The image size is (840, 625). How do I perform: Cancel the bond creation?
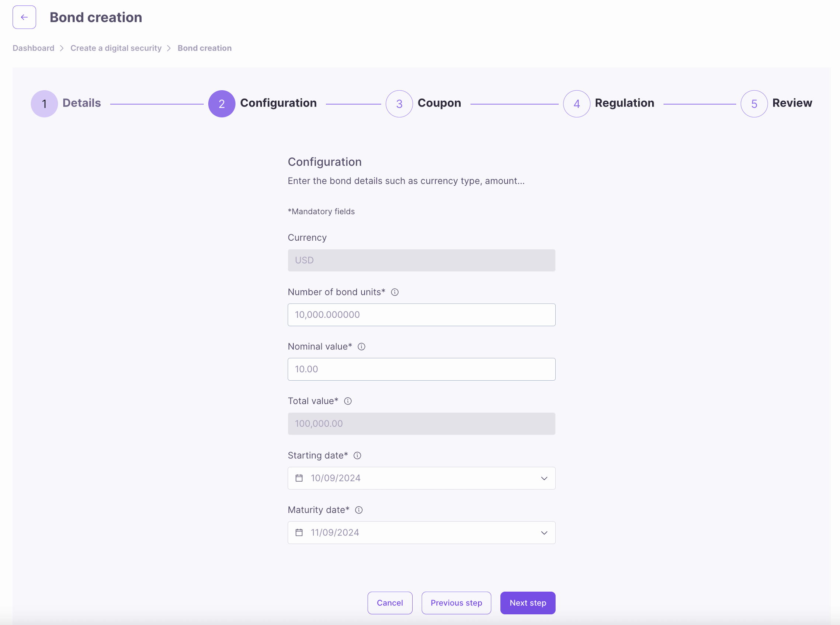389,603
